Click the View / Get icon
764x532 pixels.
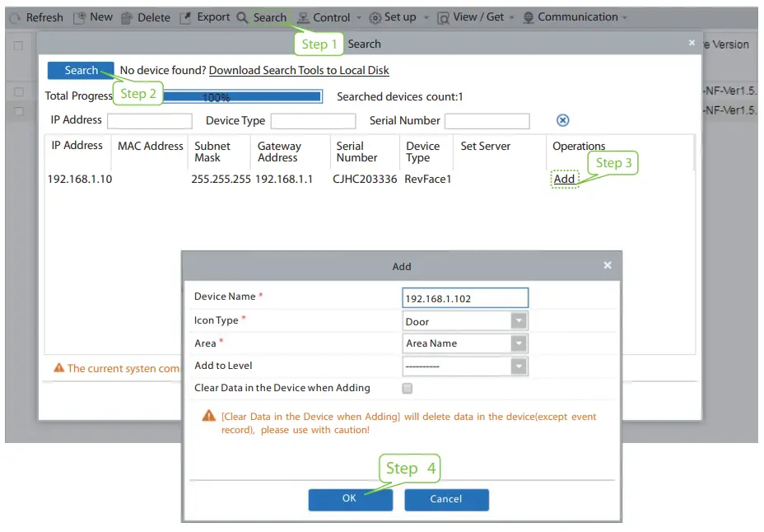click(443, 18)
